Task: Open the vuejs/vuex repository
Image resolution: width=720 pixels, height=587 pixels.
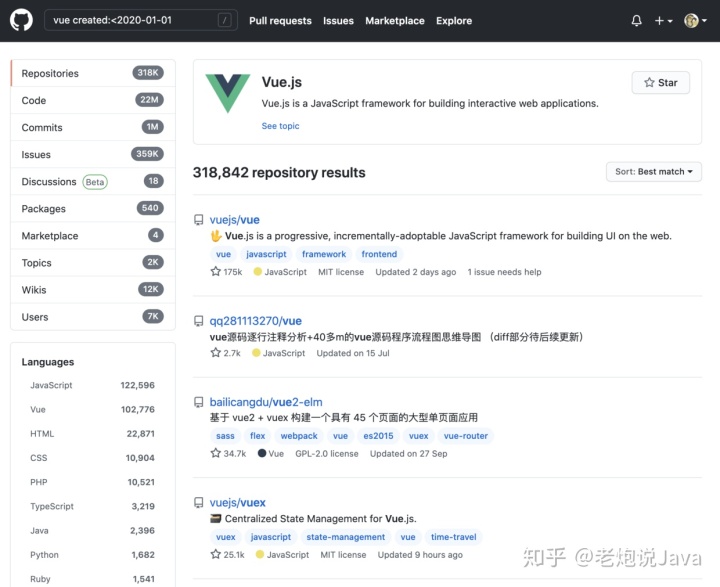Action: (237, 502)
